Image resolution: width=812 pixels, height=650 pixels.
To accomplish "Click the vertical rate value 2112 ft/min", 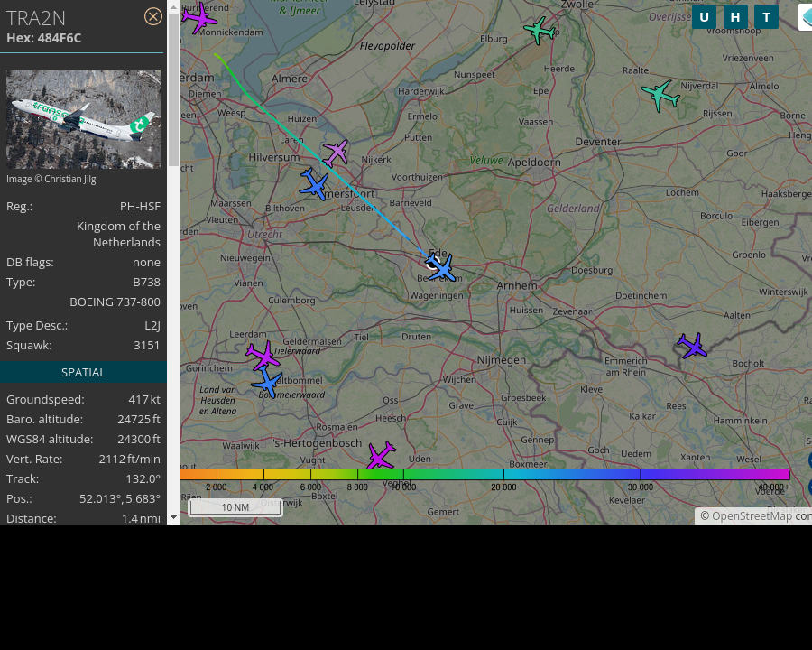I will click(x=129, y=460).
